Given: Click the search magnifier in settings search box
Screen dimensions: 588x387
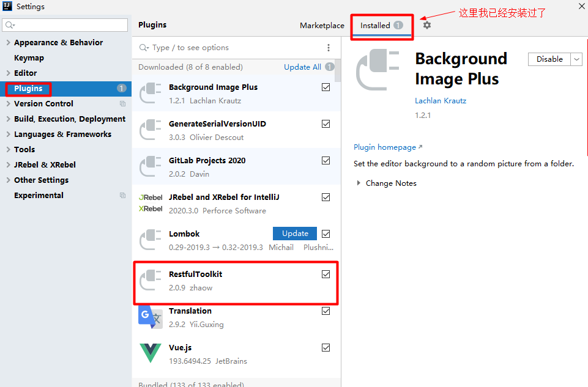Looking at the screenshot, I should (10, 25).
